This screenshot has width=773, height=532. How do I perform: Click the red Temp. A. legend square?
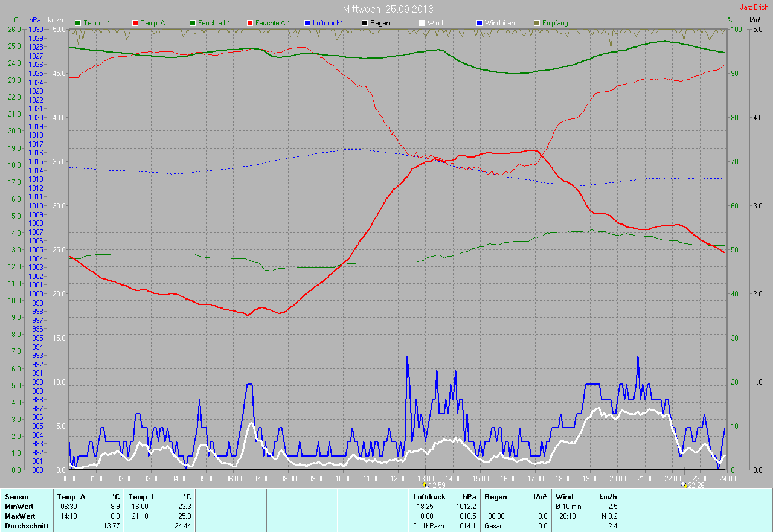click(x=135, y=23)
